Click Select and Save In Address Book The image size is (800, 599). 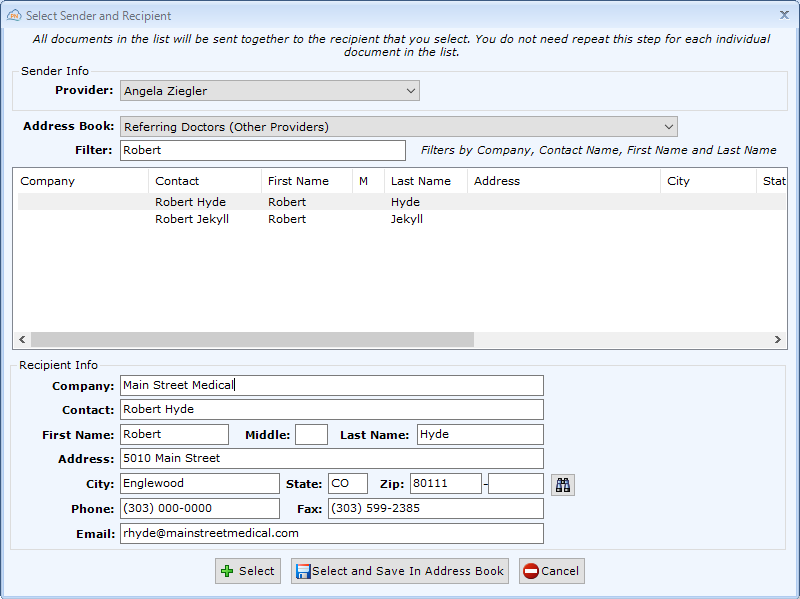pyautogui.click(x=400, y=571)
